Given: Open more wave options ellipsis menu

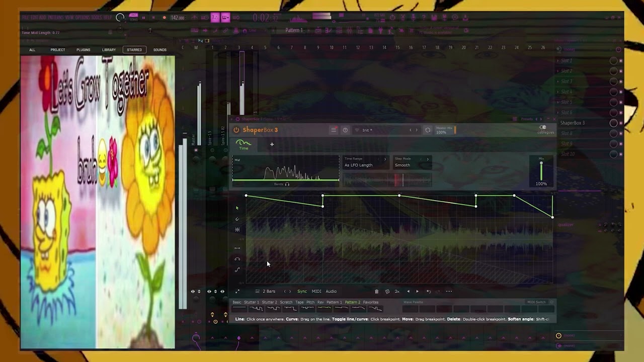Looking at the screenshot, I should click(449, 291).
